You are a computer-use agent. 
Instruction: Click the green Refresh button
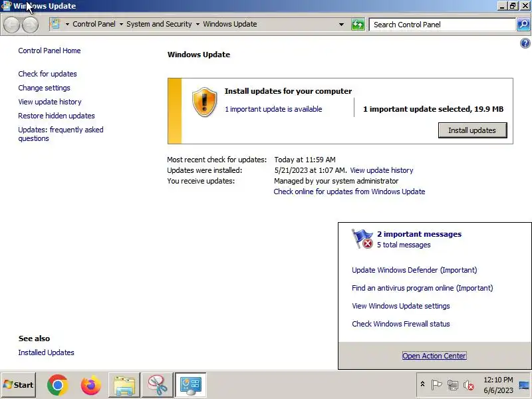coord(358,25)
